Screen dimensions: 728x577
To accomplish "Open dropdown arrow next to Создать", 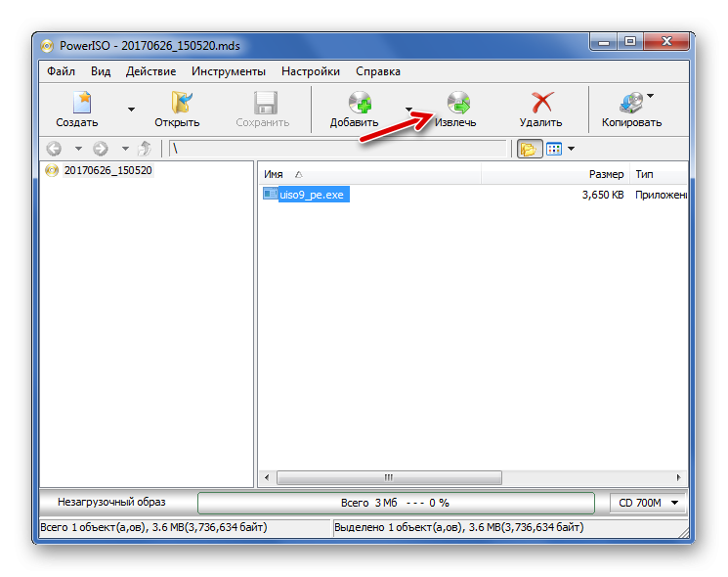I will 131,110.
